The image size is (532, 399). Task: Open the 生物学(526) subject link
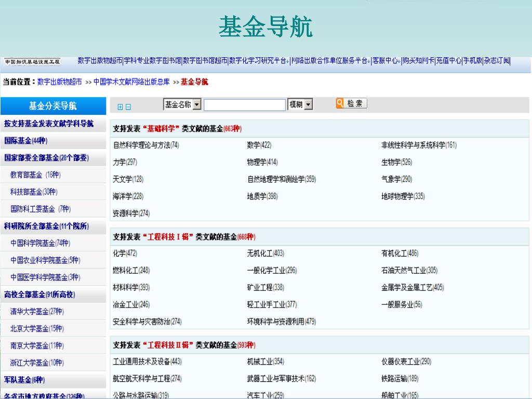pyautogui.click(x=396, y=162)
